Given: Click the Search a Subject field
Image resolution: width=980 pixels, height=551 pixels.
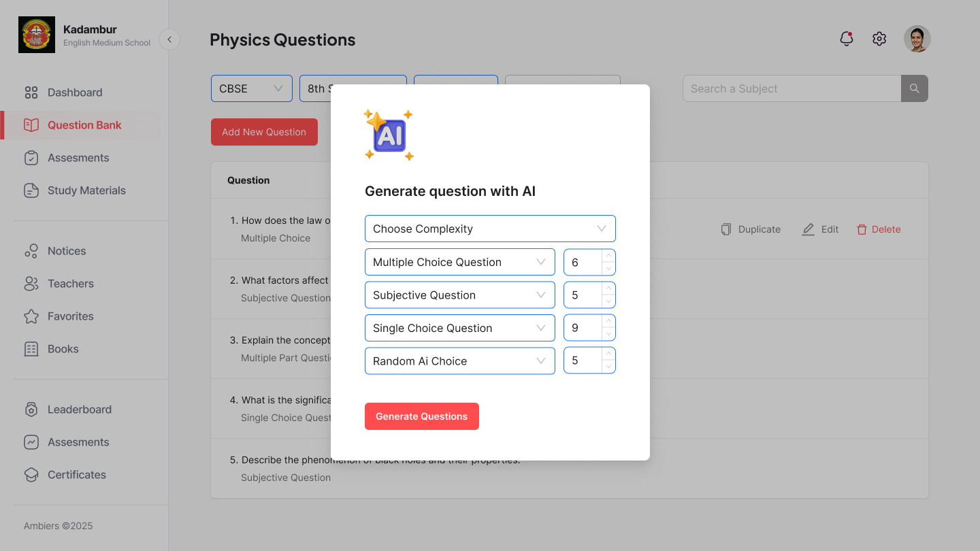Looking at the screenshot, I should click(x=792, y=88).
